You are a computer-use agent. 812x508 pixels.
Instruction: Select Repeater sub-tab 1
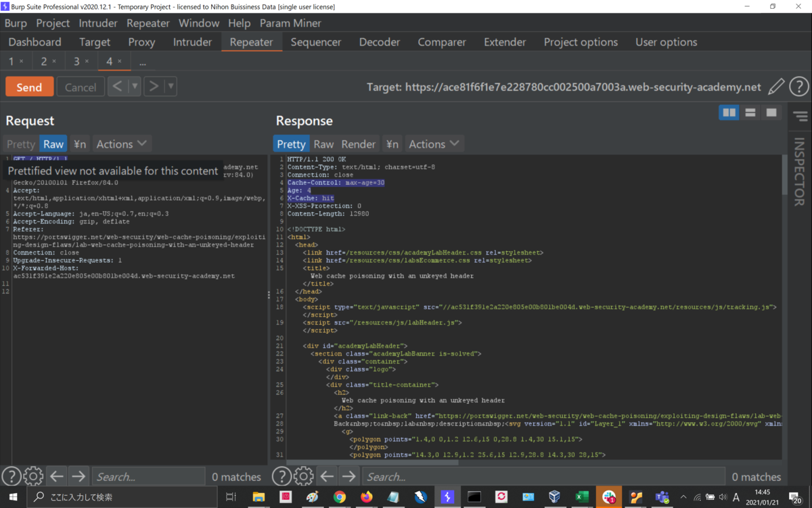(11, 62)
